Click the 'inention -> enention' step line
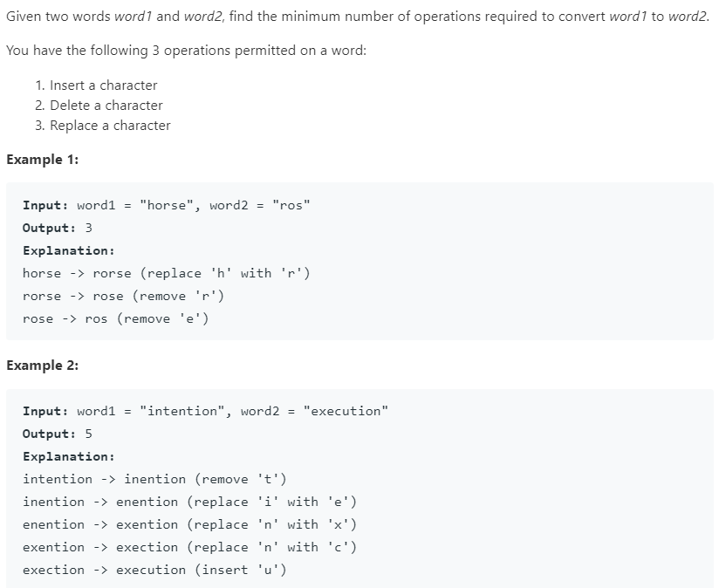Viewport: 719px width, 588px height. 189,503
